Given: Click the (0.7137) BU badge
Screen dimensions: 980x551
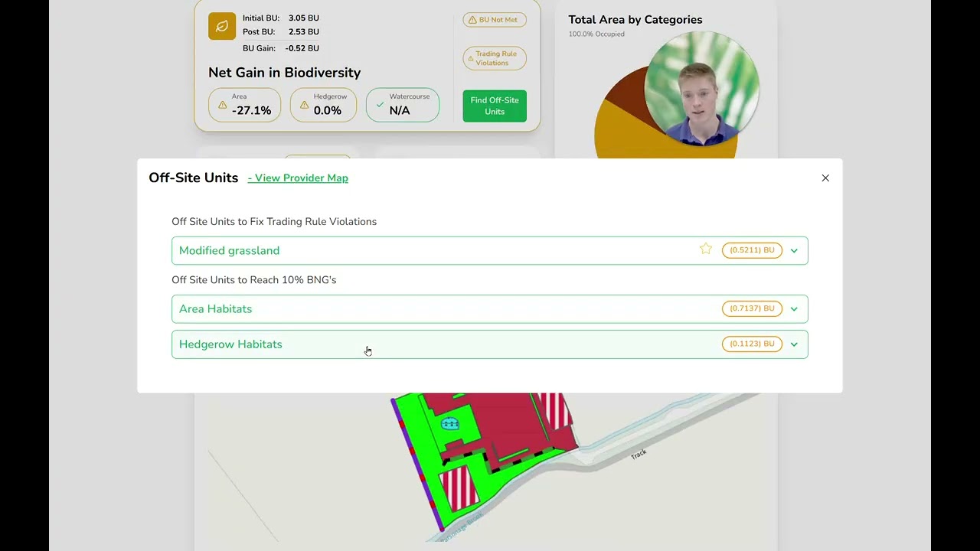Looking at the screenshot, I should point(752,308).
